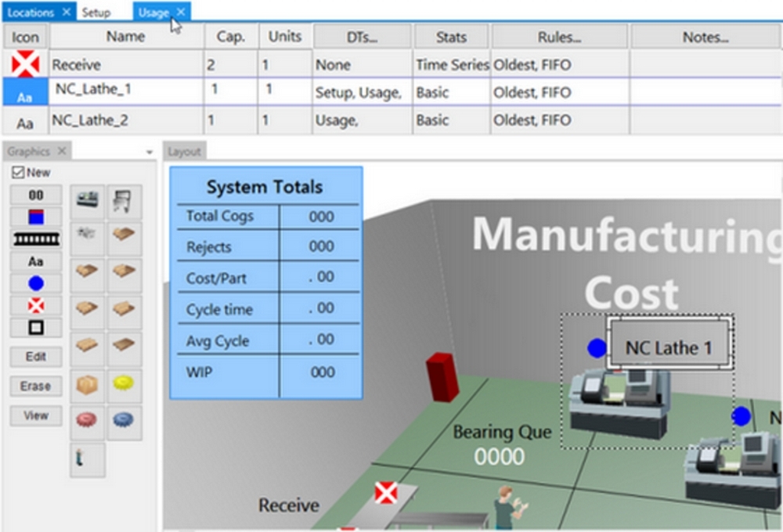This screenshot has width=783, height=532.
Task: Open the Stats column button
Action: (452, 37)
